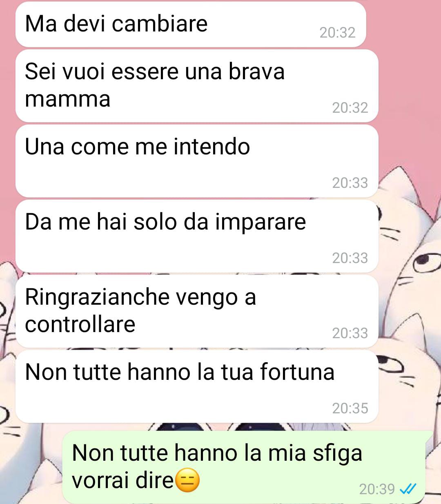Tap the 20:33 timestamp on 'Una come me intendo'
Viewport: 441px width, 504px height.
pyautogui.click(x=350, y=183)
